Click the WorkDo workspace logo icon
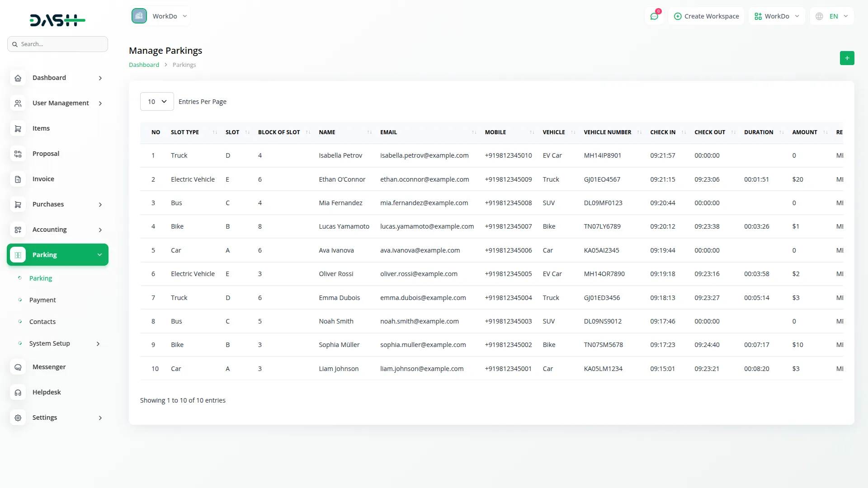The image size is (868, 488). (139, 16)
